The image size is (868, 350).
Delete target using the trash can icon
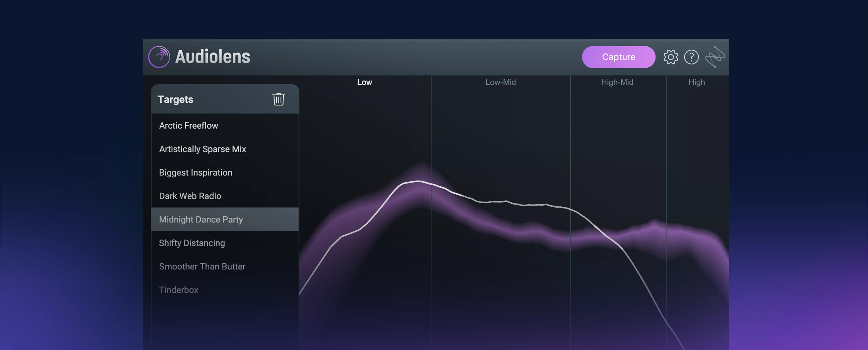[x=278, y=99]
